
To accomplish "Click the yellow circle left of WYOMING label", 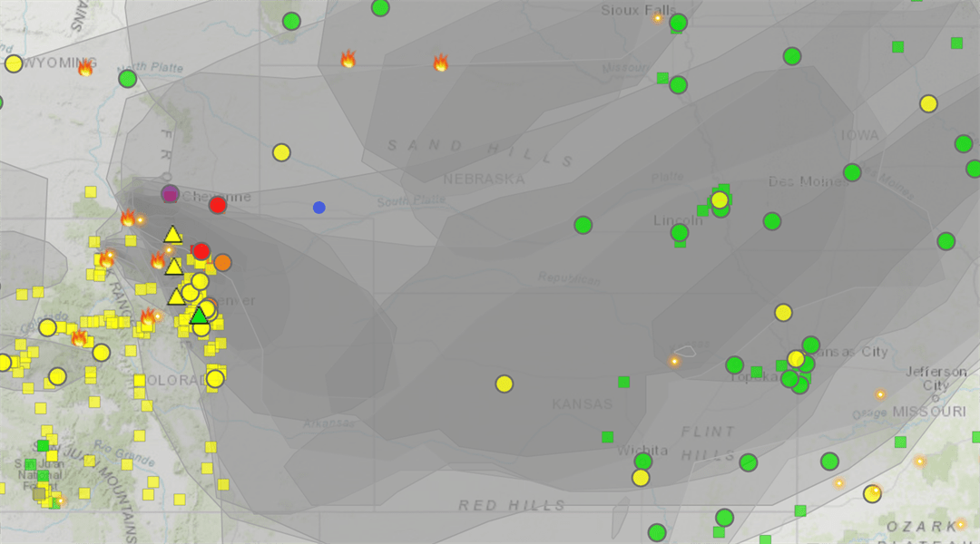I will pyautogui.click(x=13, y=63).
